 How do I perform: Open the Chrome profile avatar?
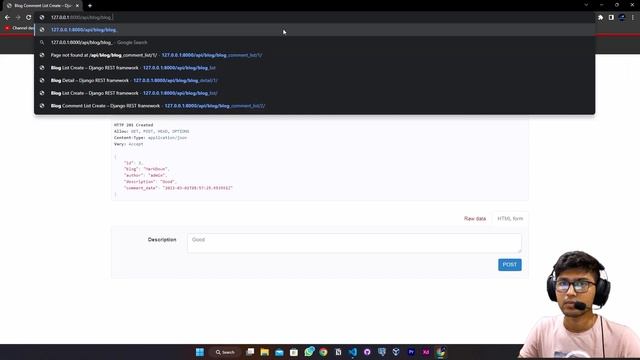[622, 17]
